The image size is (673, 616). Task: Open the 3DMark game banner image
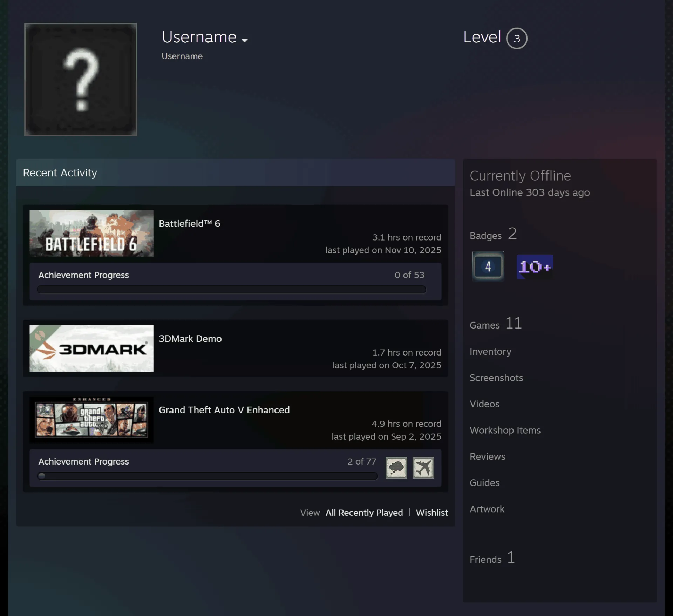coord(91,348)
